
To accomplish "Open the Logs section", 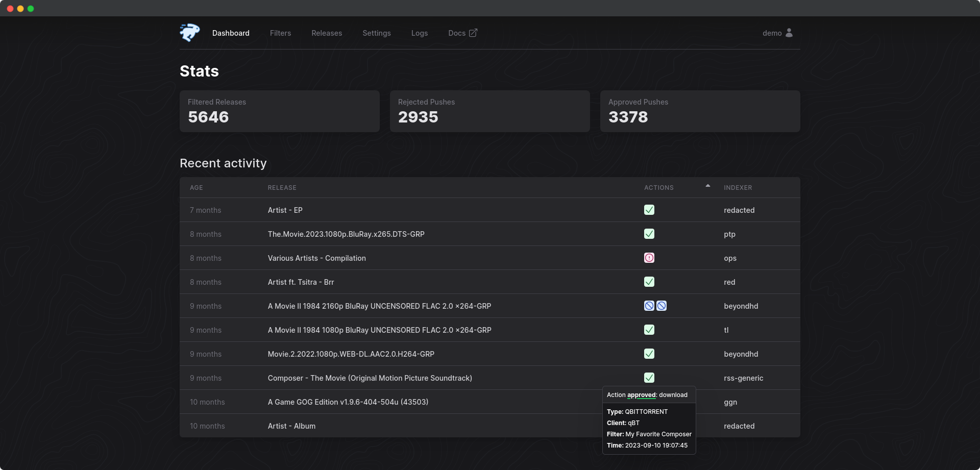I will tap(419, 33).
